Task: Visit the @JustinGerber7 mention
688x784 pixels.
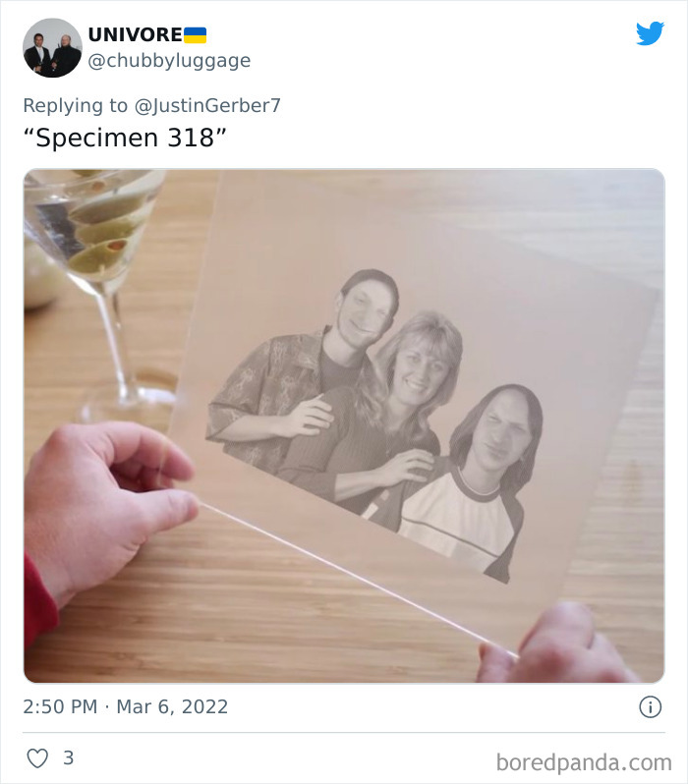Action: coord(207,105)
